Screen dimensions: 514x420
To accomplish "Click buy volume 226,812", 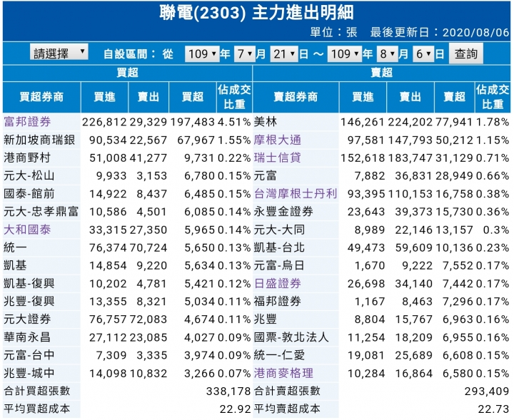I will (x=104, y=122).
